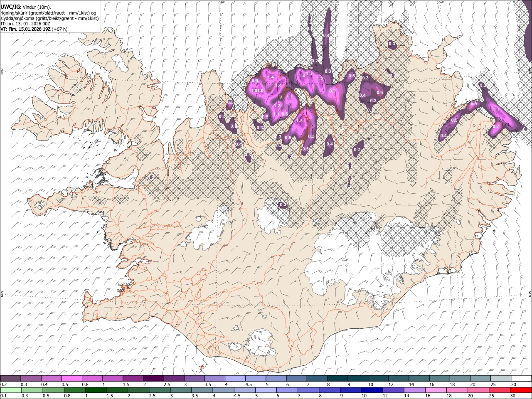Click the pale gray 25 swatch, upper legend row
The width and height of the screenshot is (532, 399).
coord(500,379)
